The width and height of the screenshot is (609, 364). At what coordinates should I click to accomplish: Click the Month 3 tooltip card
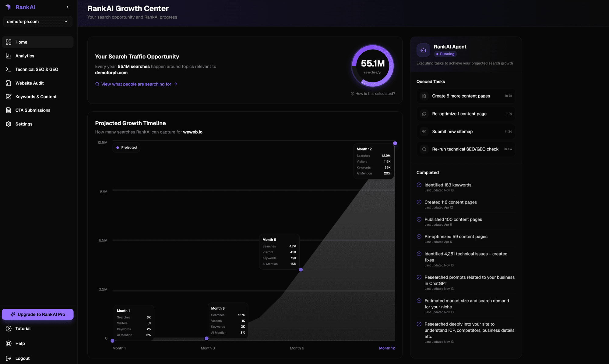coord(228,320)
